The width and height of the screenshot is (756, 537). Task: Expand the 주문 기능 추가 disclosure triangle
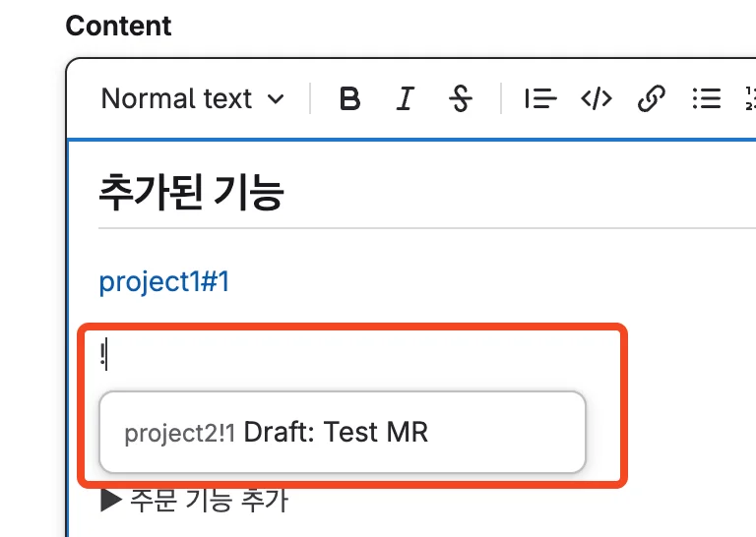(111, 502)
